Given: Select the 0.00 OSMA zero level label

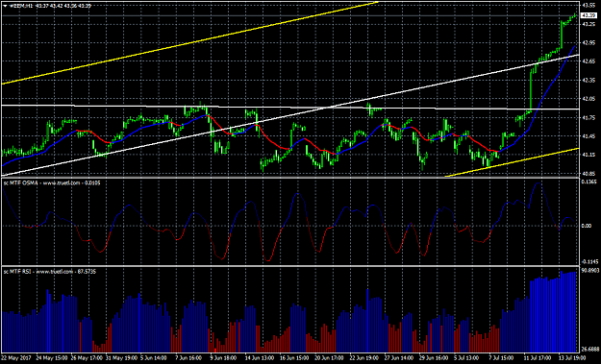Looking at the screenshot, I should coord(587,226).
